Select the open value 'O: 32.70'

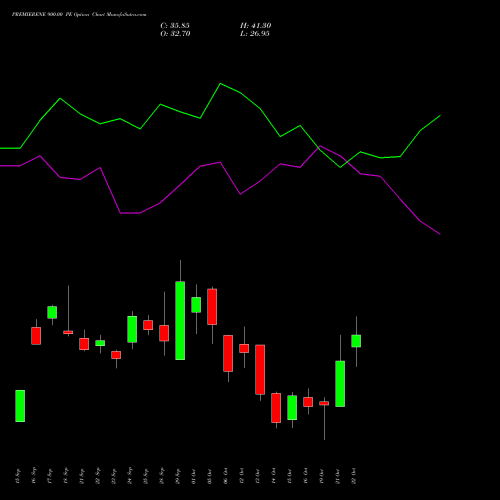coord(175,34)
